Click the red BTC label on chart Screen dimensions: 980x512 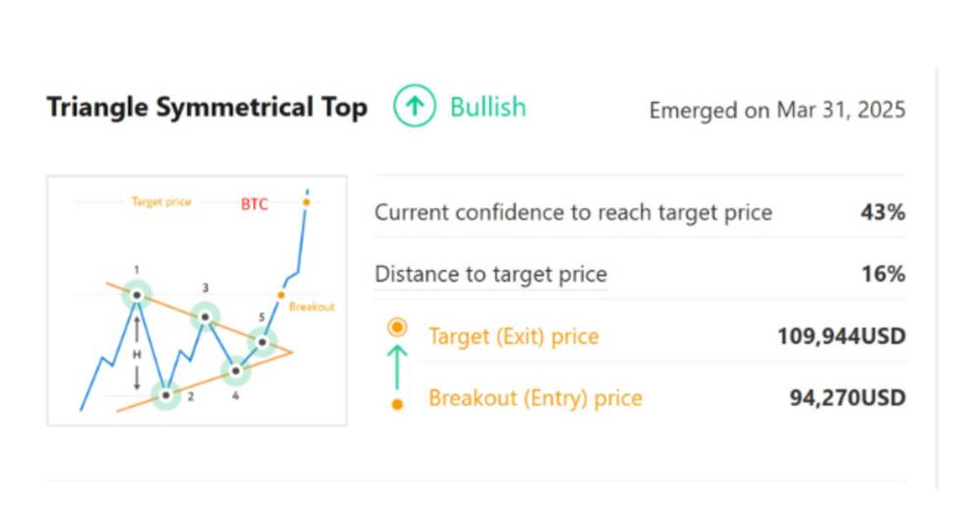pos(255,204)
